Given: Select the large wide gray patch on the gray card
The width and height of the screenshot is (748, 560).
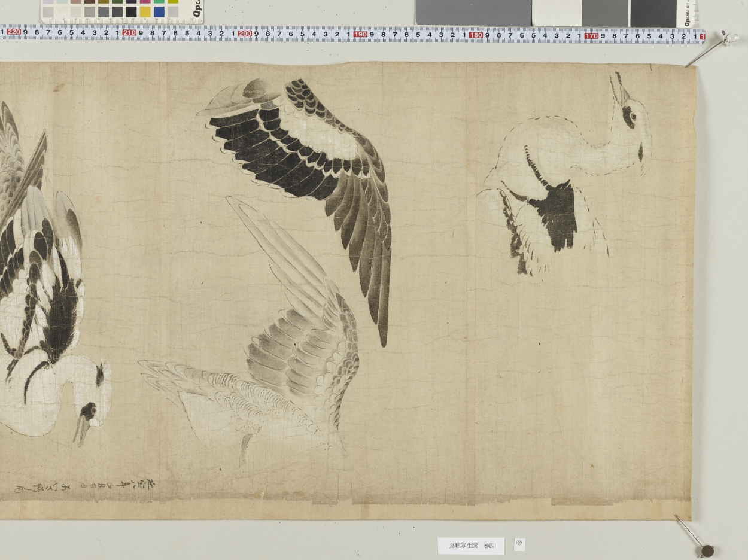Looking at the screenshot, I should (x=473, y=12).
